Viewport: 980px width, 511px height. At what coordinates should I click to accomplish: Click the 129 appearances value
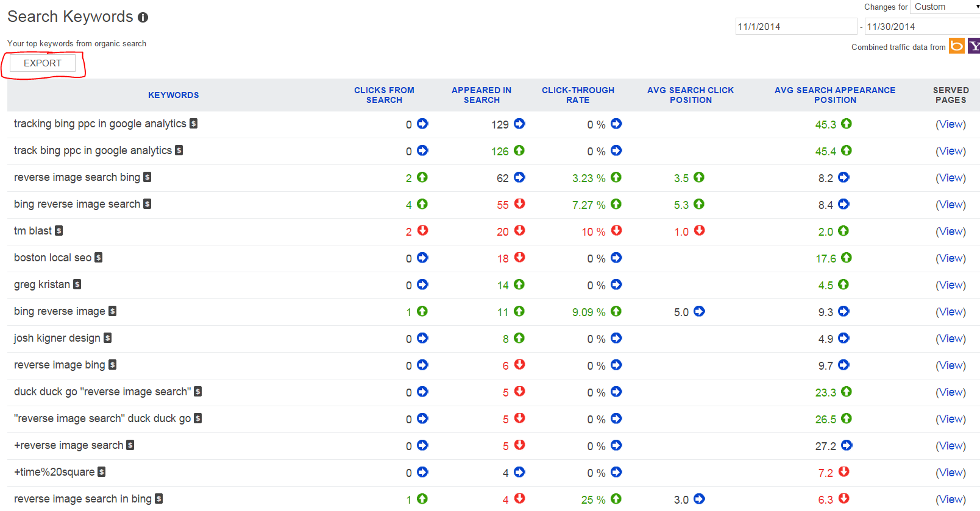click(500, 125)
